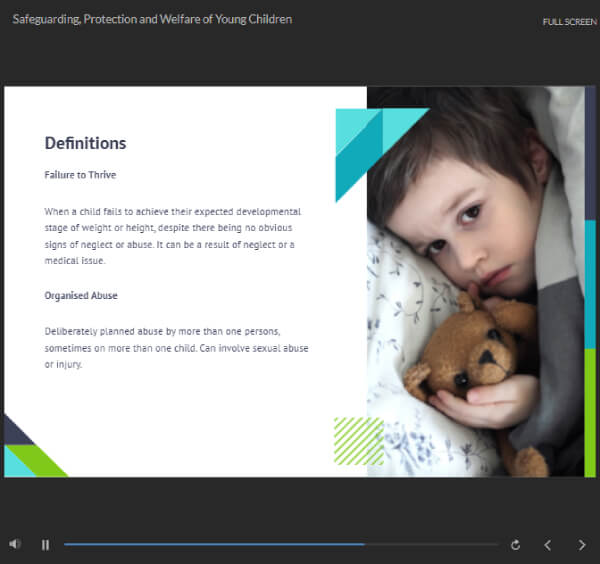Go to the previous slide arrow

tap(547, 545)
